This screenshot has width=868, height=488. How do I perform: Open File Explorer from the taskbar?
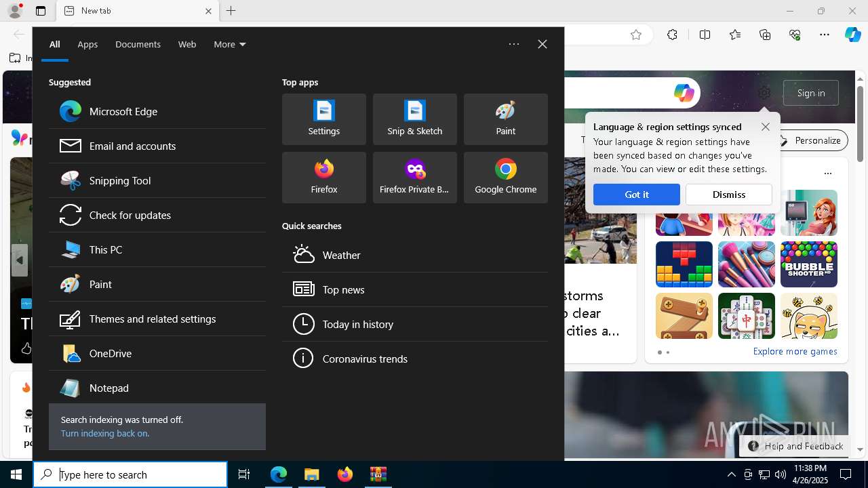click(x=312, y=474)
